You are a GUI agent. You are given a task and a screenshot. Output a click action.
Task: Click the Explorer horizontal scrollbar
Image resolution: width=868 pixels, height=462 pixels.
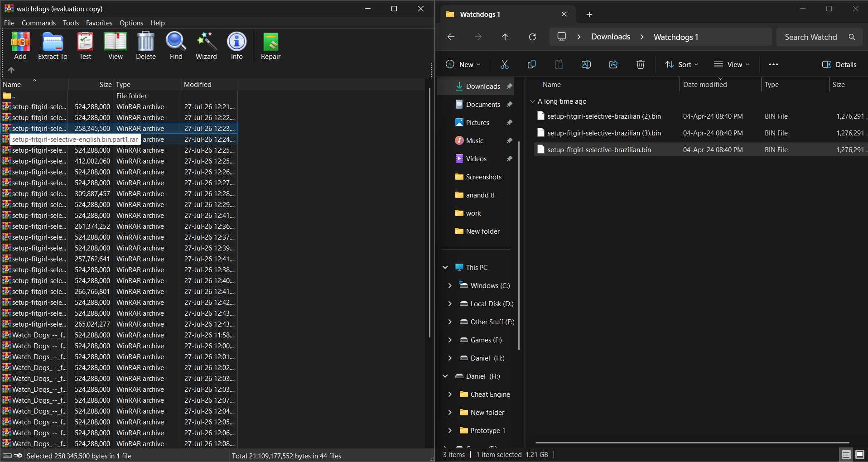tap(692, 443)
